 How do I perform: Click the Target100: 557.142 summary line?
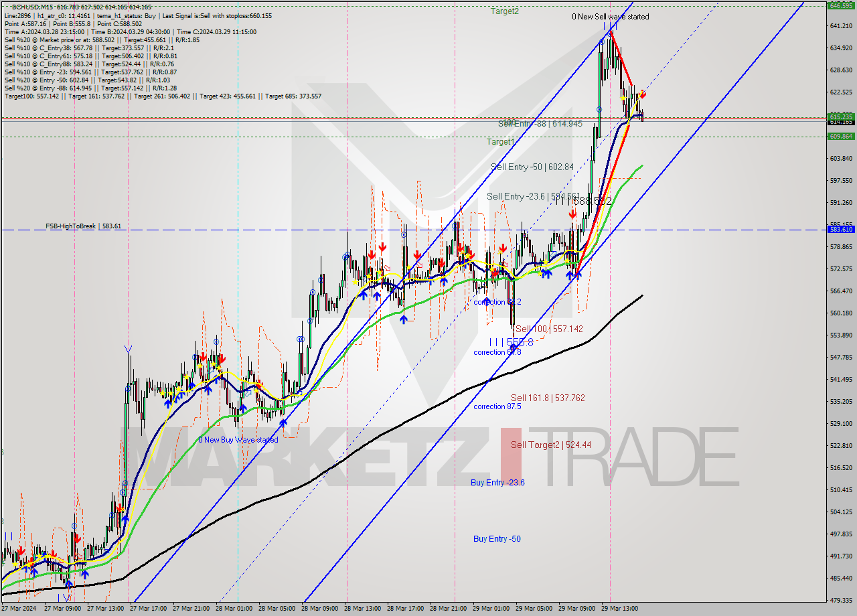pyautogui.click(x=163, y=96)
